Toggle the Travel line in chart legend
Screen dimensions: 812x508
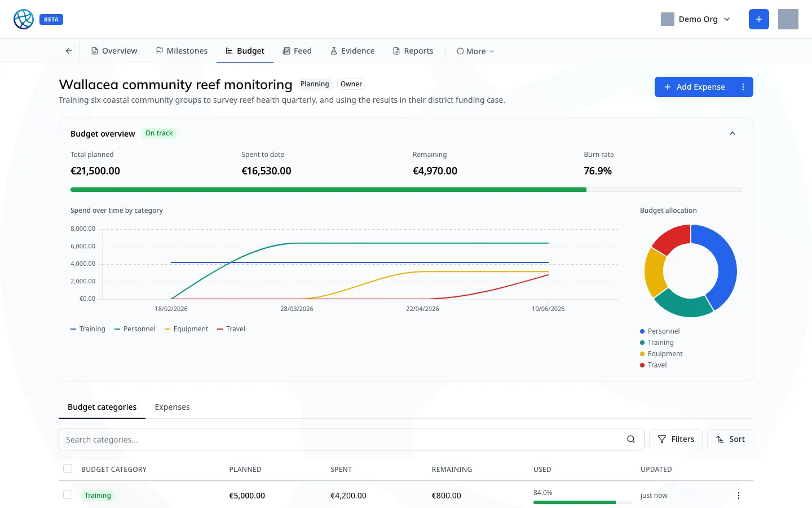[x=231, y=329]
